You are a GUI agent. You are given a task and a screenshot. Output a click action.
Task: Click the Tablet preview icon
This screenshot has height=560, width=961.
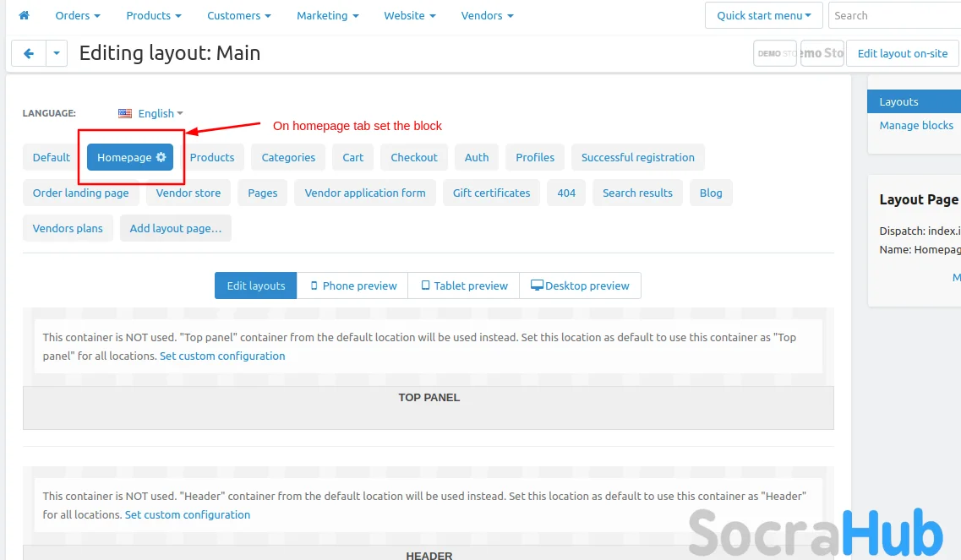(425, 285)
